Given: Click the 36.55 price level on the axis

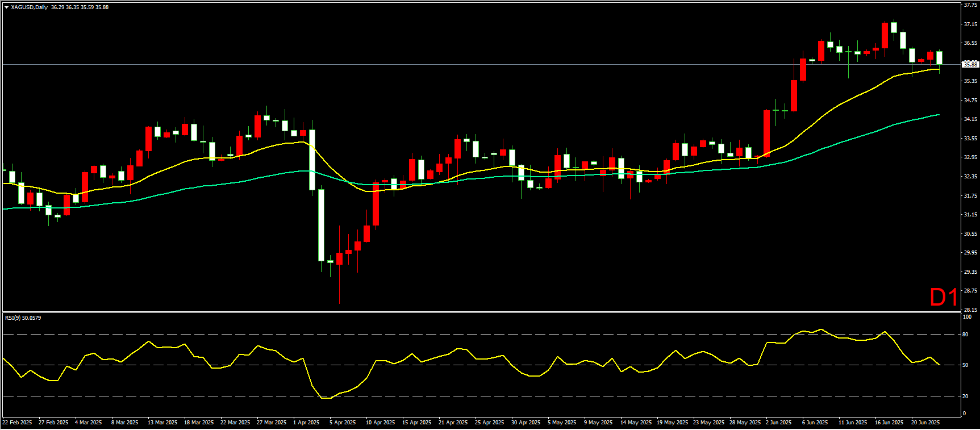Looking at the screenshot, I should coord(970,43).
